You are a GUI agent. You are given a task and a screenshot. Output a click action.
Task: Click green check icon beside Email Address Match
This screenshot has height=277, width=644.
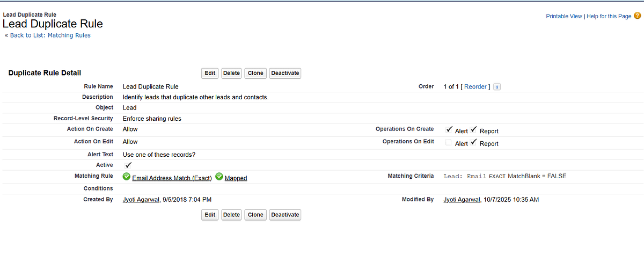[x=126, y=177]
